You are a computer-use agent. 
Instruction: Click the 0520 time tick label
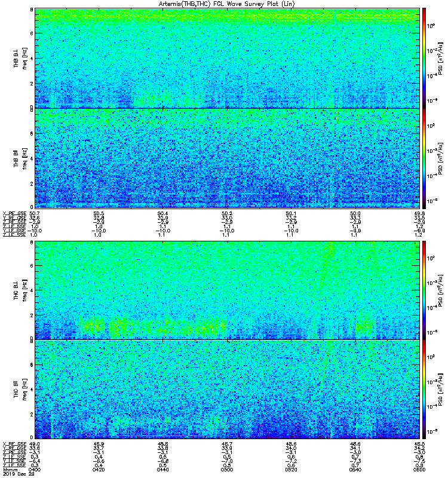[x=291, y=470]
